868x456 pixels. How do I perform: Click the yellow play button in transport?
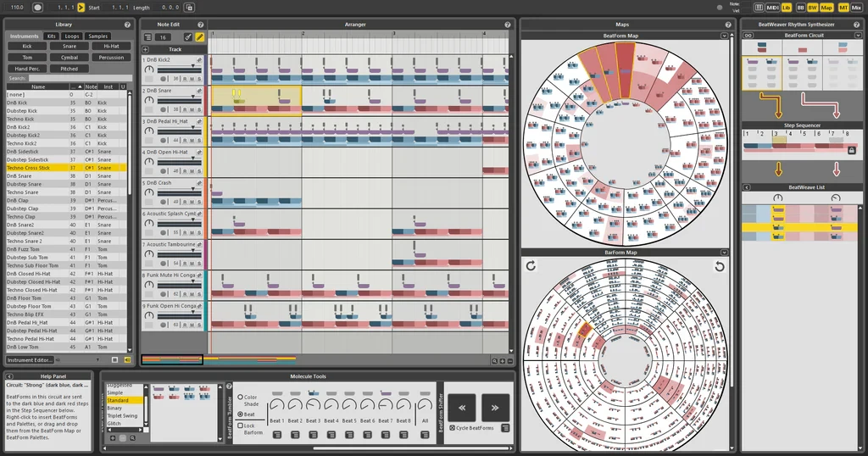click(x=81, y=7)
